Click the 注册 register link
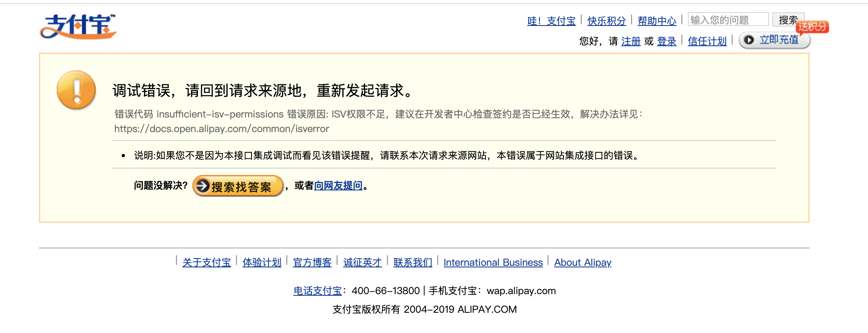The image size is (868, 333). point(631,41)
